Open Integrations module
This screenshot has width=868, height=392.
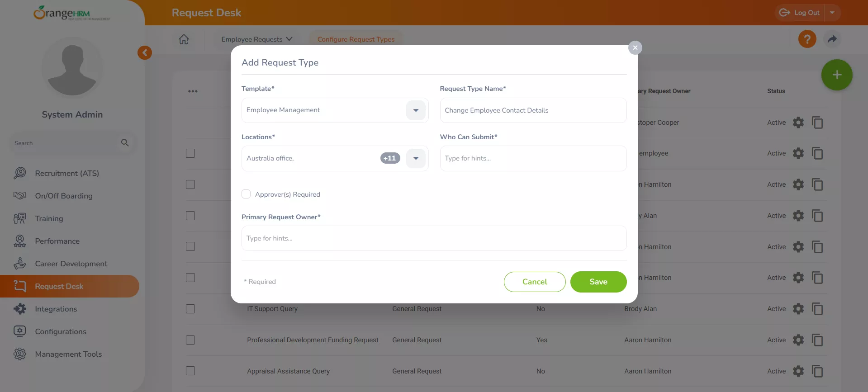pyautogui.click(x=56, y=309)
